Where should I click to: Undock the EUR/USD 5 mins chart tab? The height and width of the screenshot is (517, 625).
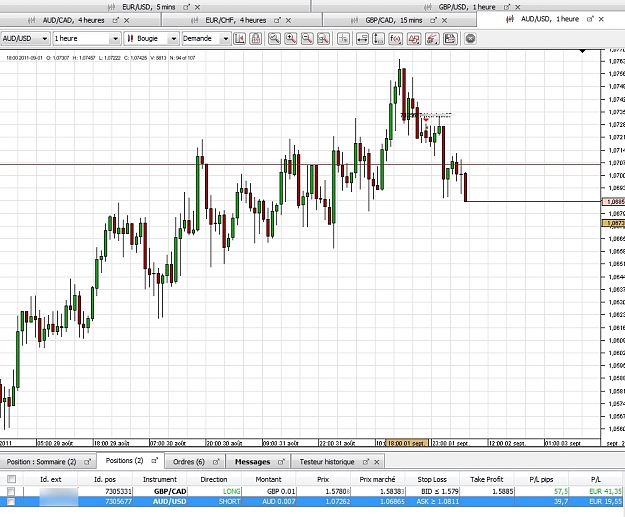[186, 7]
